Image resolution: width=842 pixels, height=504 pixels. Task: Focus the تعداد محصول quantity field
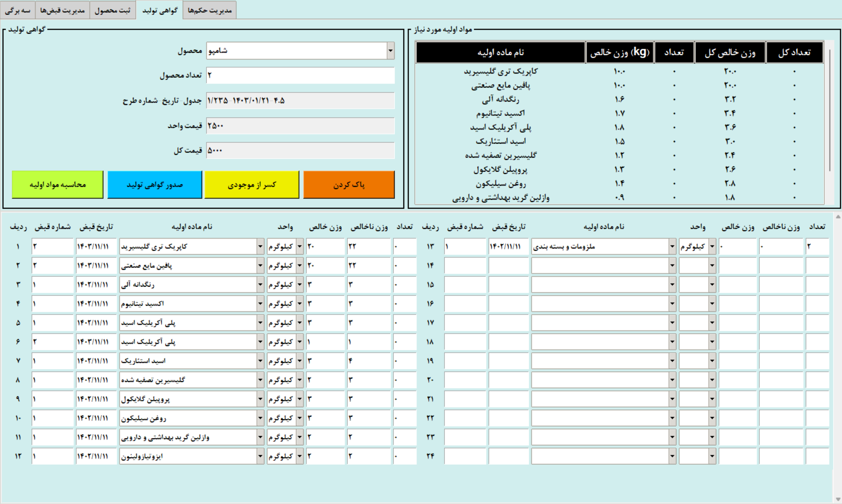pos(300,75)
